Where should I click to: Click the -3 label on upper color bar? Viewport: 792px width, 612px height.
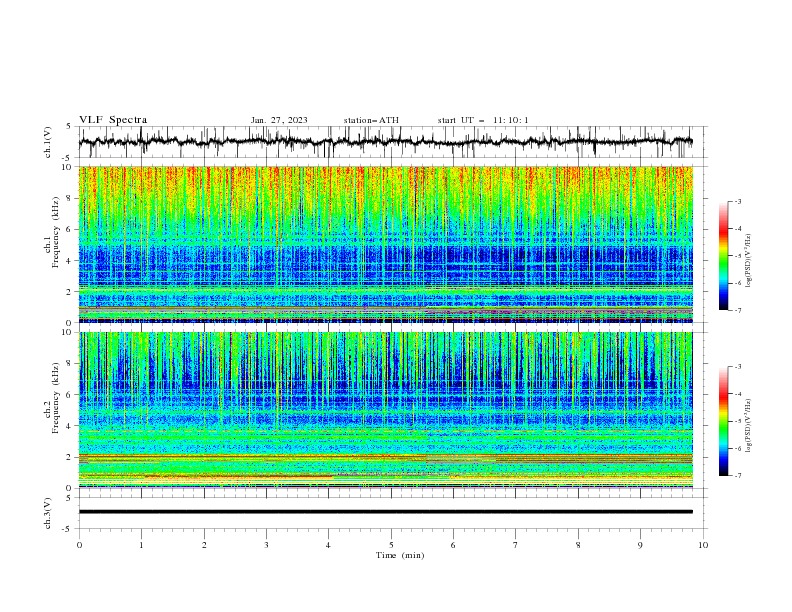click(x=738, y=201)
